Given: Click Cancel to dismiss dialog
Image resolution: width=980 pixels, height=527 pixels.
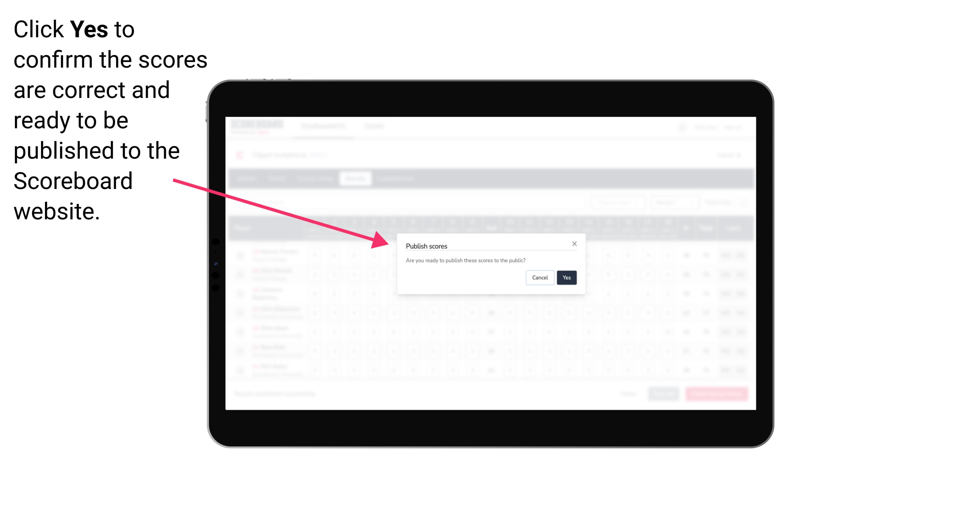Looking at the screenshot, I should 540,277.
